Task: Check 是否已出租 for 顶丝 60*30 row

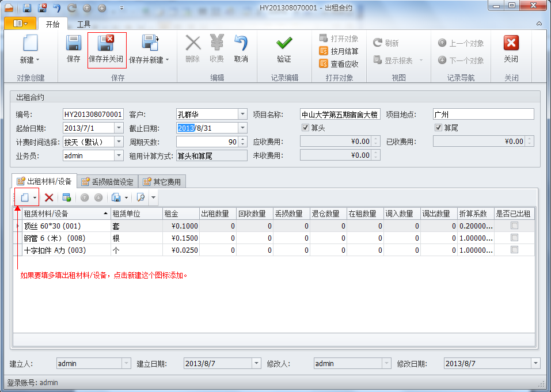Action: (515, 226)
